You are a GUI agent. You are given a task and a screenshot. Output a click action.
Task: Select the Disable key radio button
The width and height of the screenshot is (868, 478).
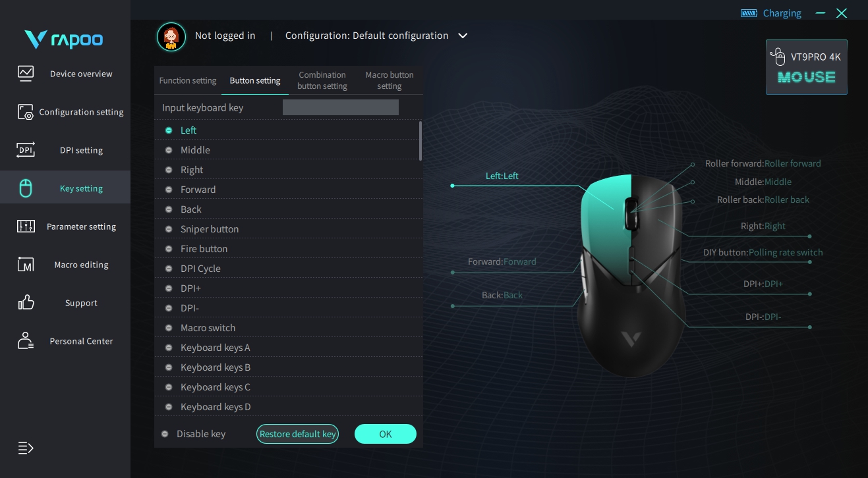[x=165, y=434]
